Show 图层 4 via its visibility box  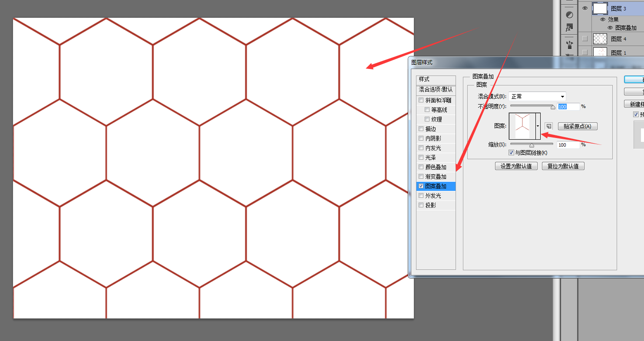585,39
